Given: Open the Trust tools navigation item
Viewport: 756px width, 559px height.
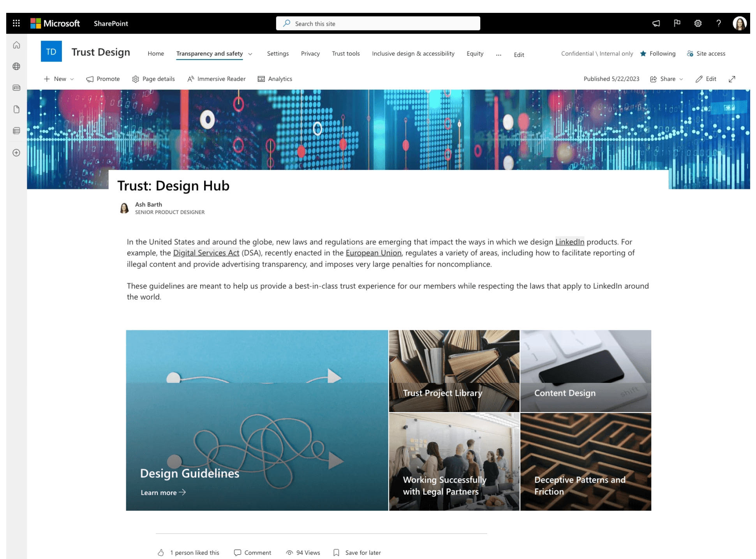Looking at the screenshot, I should click(x=345, y=53).
